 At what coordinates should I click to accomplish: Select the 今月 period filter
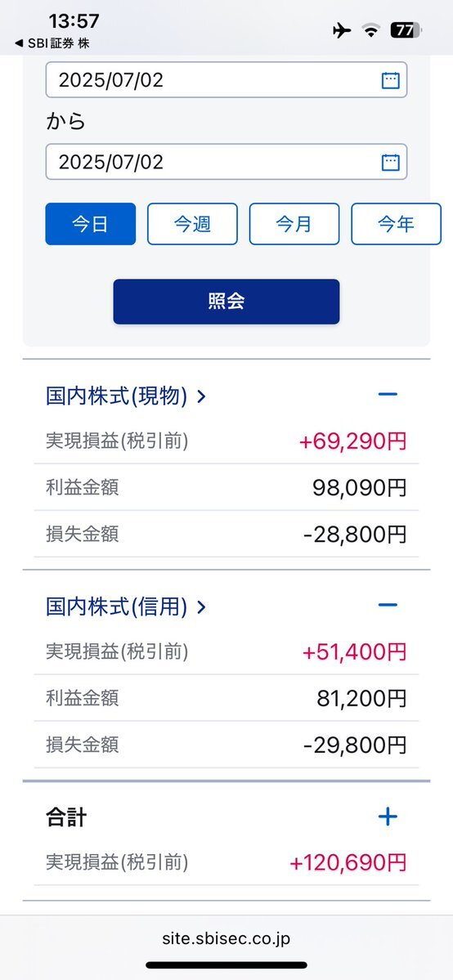click(294, 224)
